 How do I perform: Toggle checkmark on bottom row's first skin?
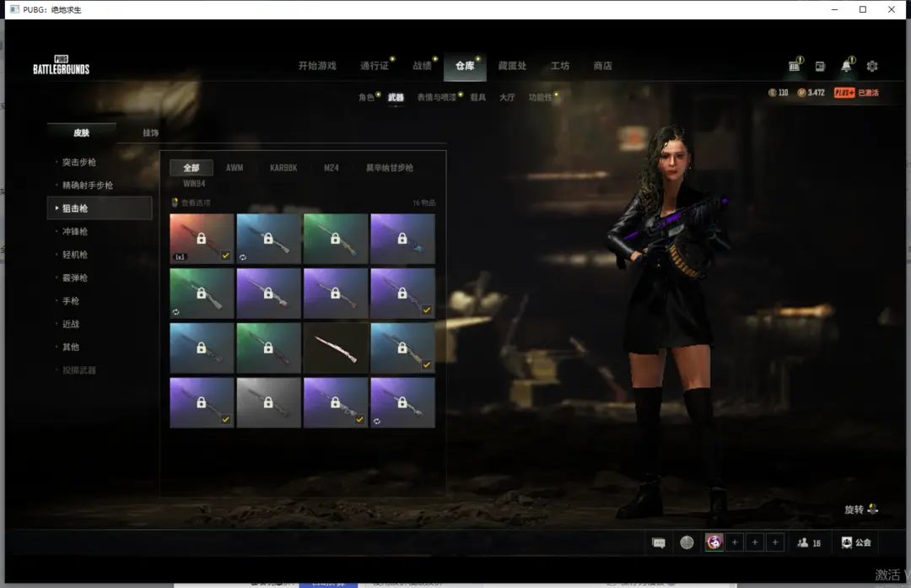225,419
